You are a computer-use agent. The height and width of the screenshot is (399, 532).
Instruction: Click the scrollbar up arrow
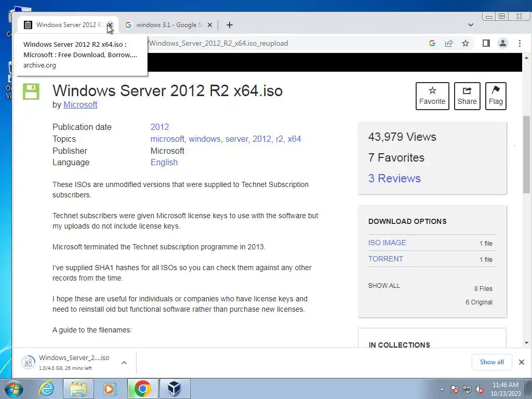tap(526, 58)
